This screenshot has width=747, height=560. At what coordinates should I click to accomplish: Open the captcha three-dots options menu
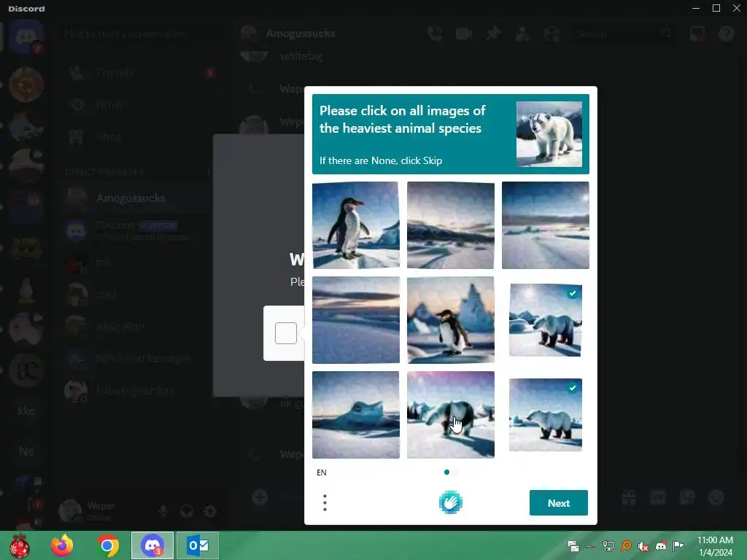pyautogui.click(x=325, y=503)
